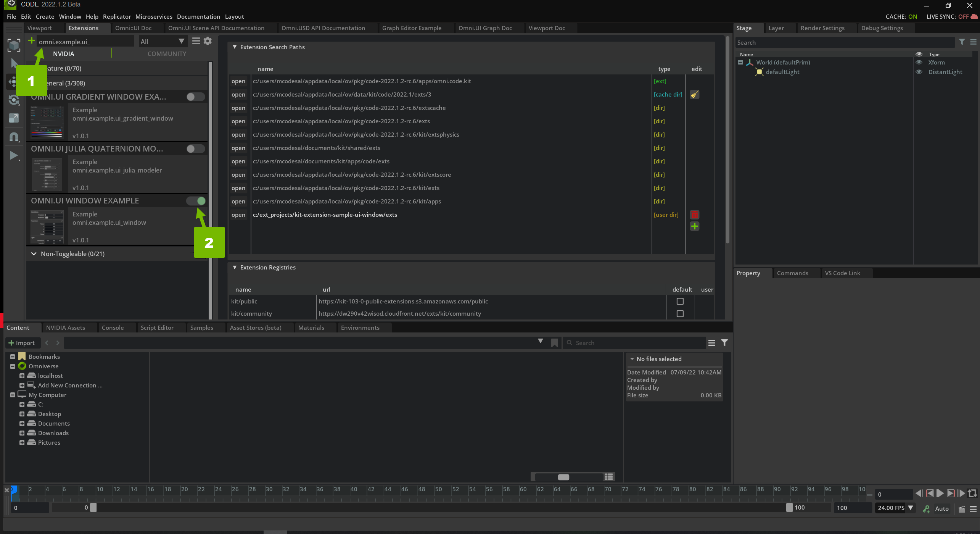This screenshot has width=980, height=534.
Task: Click the broom icon on cache dir row
Action: click(x=694, y=95)
